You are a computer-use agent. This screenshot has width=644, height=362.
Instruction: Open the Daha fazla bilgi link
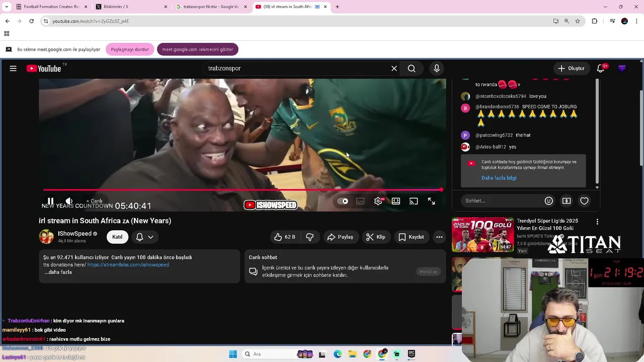(x=499, y=178)
